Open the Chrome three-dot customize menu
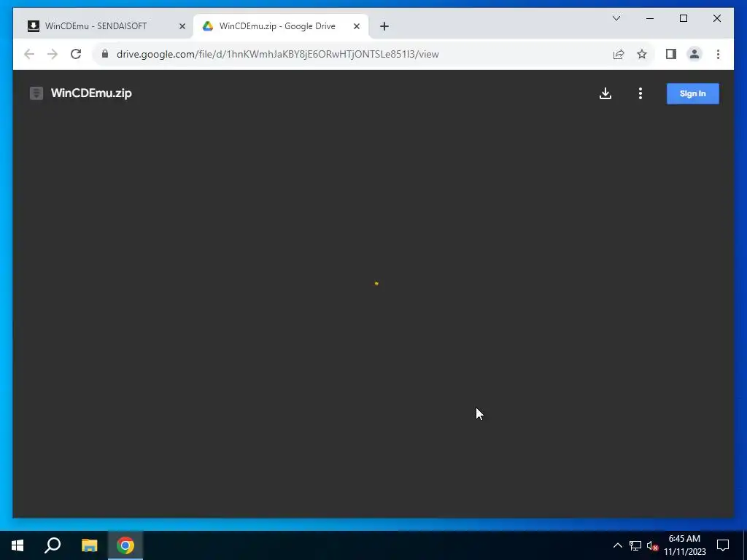This screenshot has height=560, width=747. pos(718,54)
